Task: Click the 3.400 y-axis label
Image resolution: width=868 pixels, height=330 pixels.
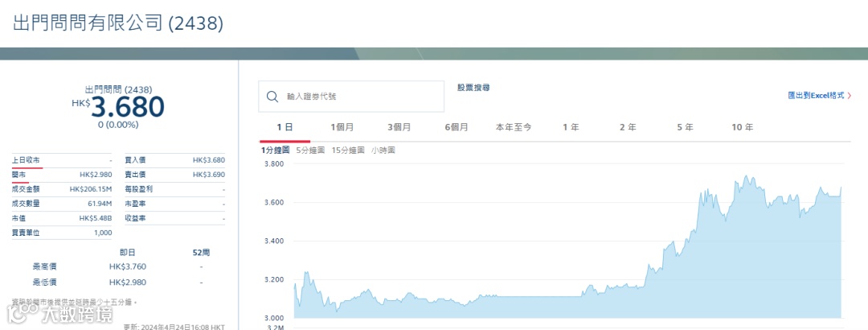Action: coord(274,241)
